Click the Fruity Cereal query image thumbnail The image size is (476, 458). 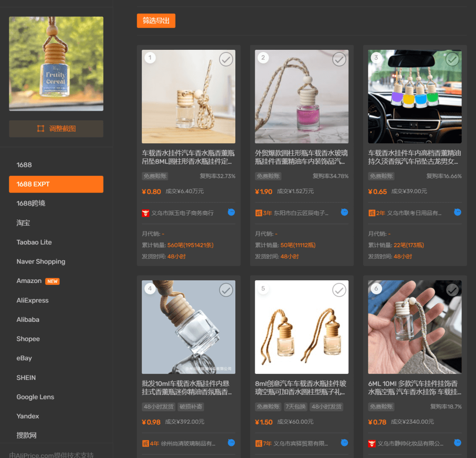click(56, 64)
